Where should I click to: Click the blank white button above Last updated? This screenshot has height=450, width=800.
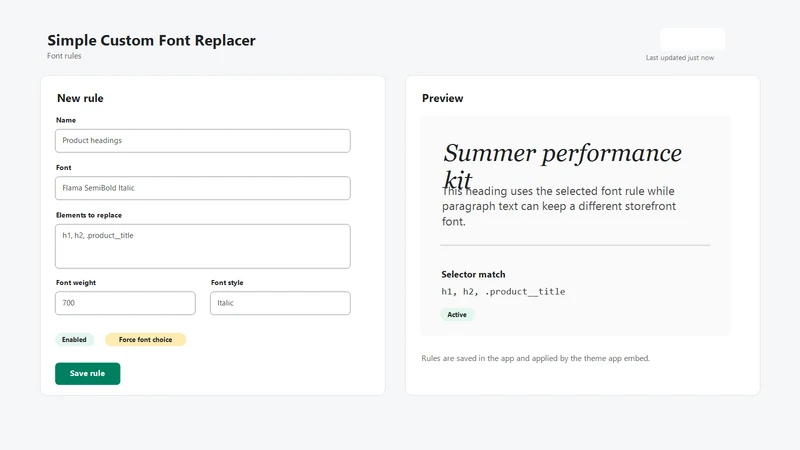pos(692,39)
